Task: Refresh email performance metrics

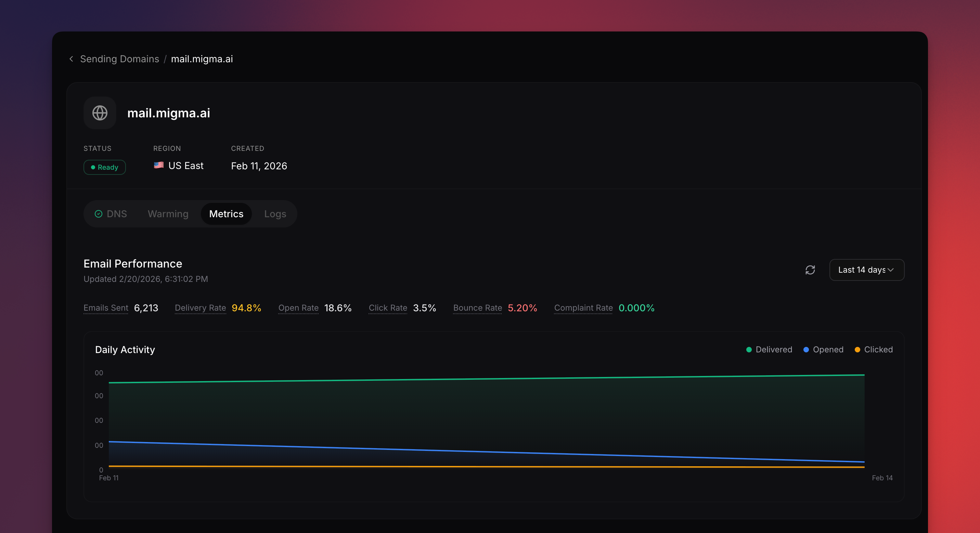Action: 810,270
